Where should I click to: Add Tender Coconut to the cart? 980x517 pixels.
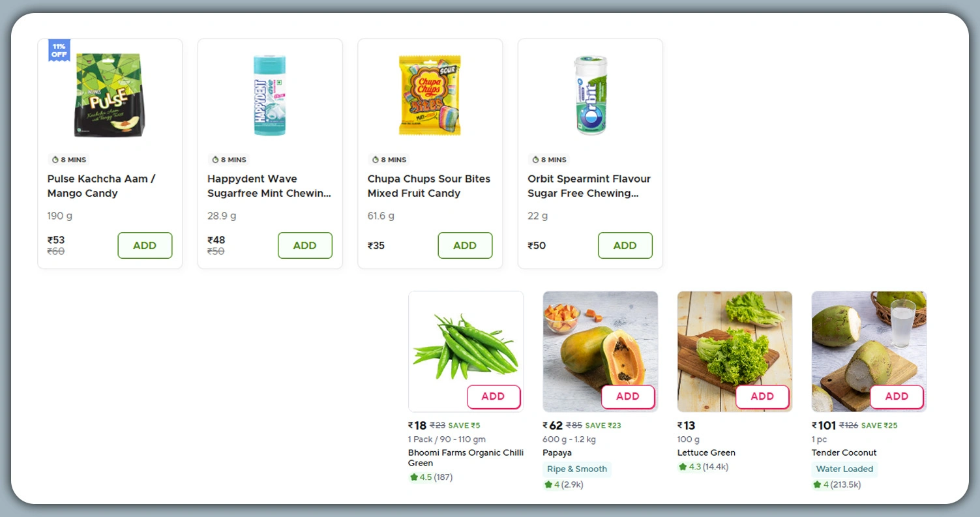(897, 396)
